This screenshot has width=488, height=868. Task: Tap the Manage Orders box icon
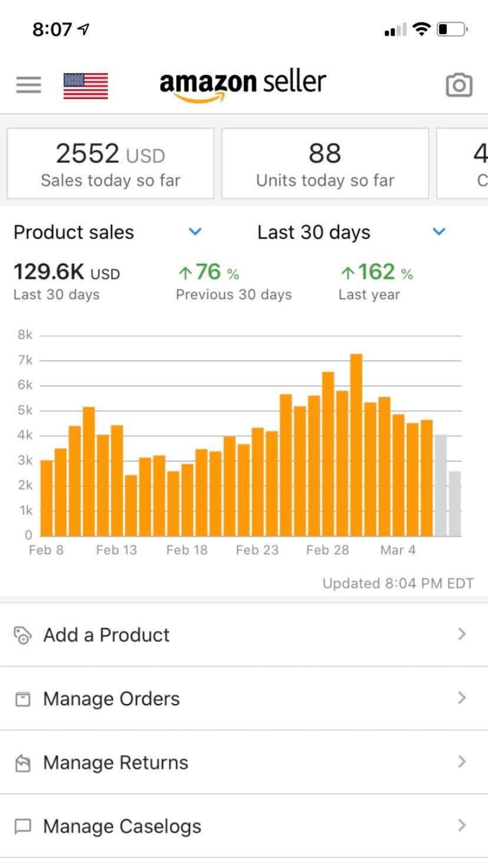click(23, 699)
